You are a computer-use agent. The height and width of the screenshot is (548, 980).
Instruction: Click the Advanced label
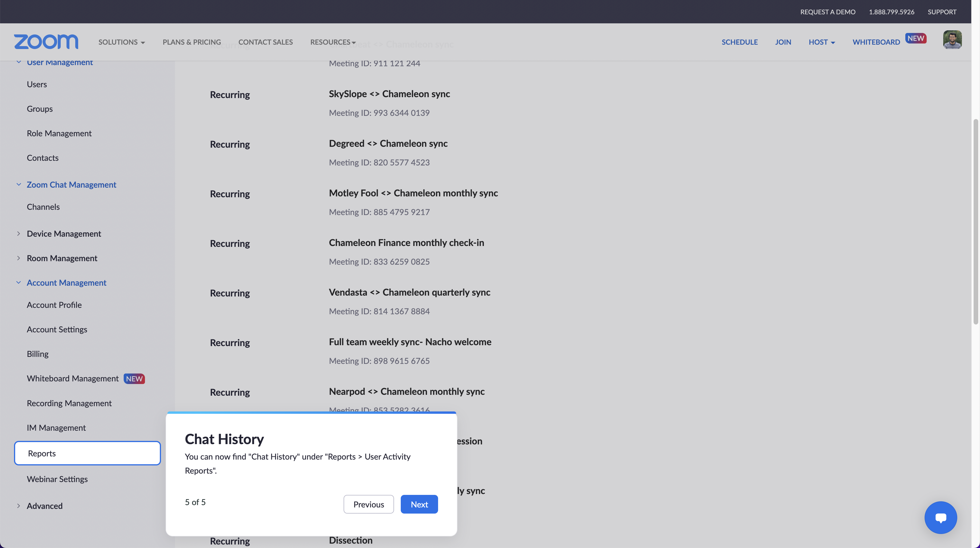(45, 506)
